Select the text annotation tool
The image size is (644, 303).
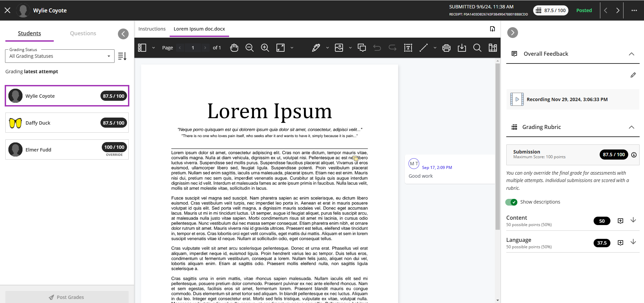pyautogui.click(x=408, y=48)
